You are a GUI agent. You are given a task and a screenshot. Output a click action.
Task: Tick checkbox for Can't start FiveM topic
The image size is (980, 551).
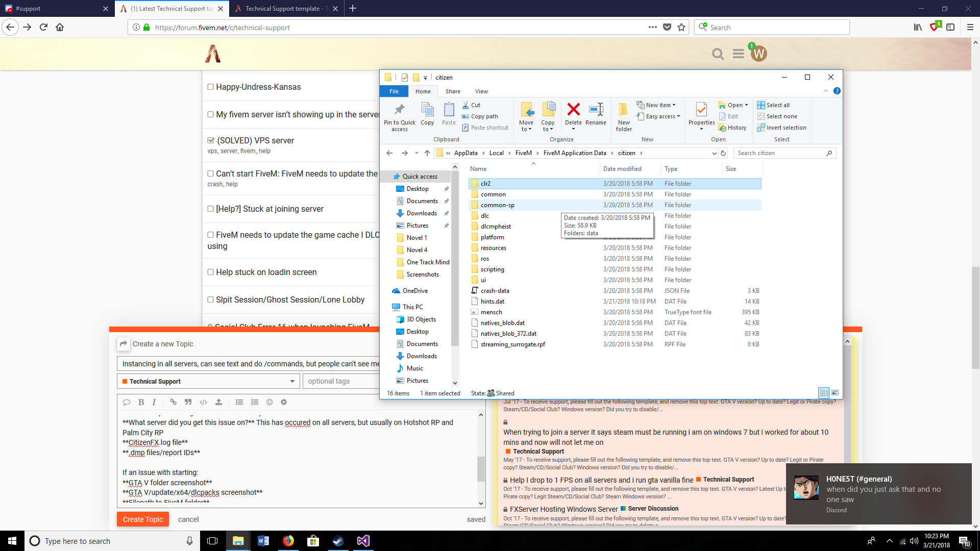tap(210, 173)
